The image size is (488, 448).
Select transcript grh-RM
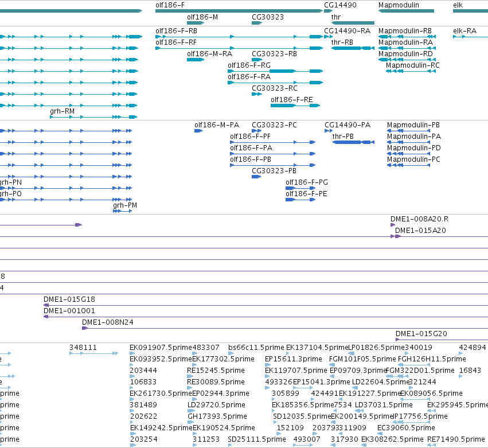(93, 117)
